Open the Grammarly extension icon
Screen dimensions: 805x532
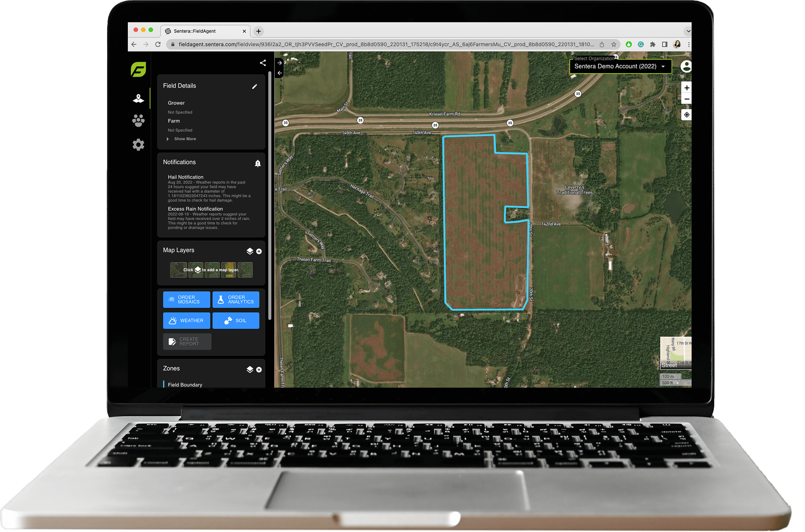pyautogui.click(x=641, y=45)
